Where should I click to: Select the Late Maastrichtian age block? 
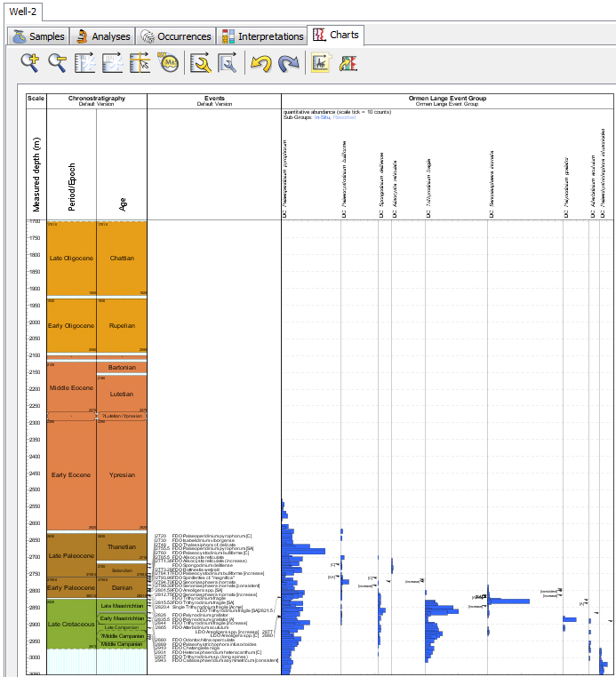click(x=122, y=606)
